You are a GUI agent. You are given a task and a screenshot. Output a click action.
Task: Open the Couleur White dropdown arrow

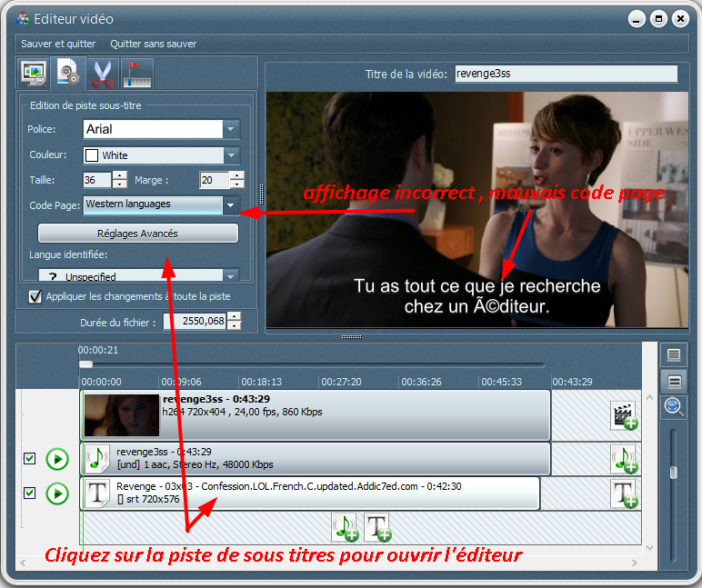click(231, 155)
